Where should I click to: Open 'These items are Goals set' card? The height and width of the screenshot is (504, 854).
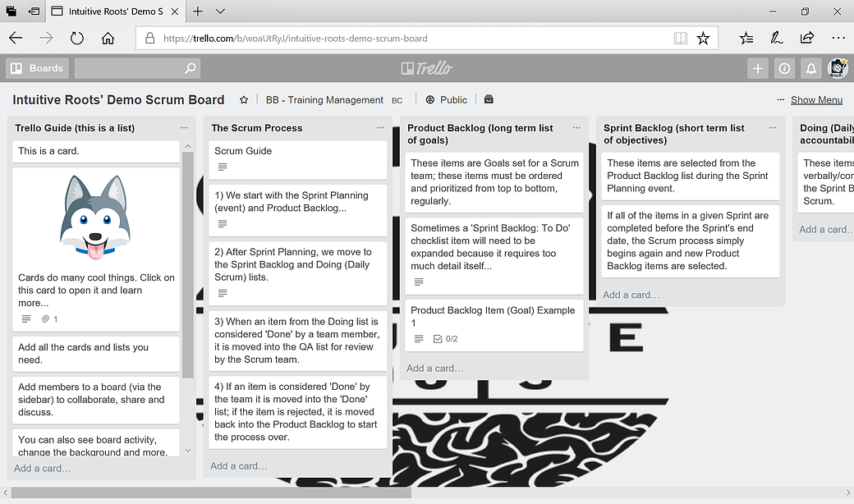494,182
